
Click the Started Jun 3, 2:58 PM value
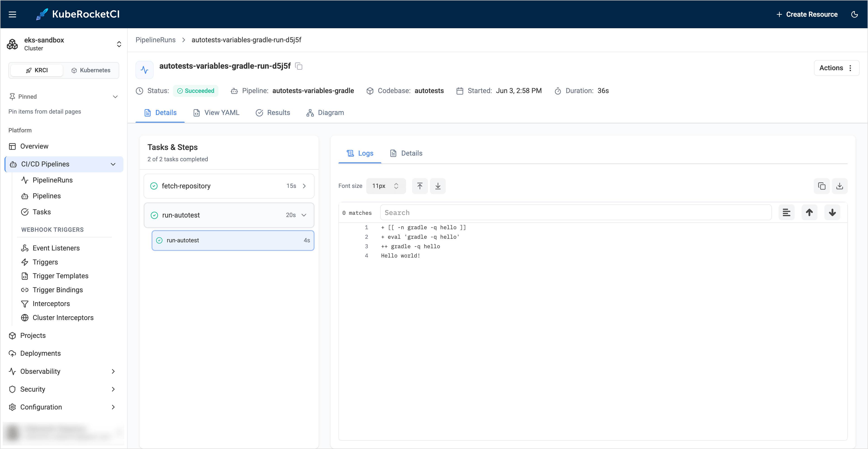coord(519,91)
